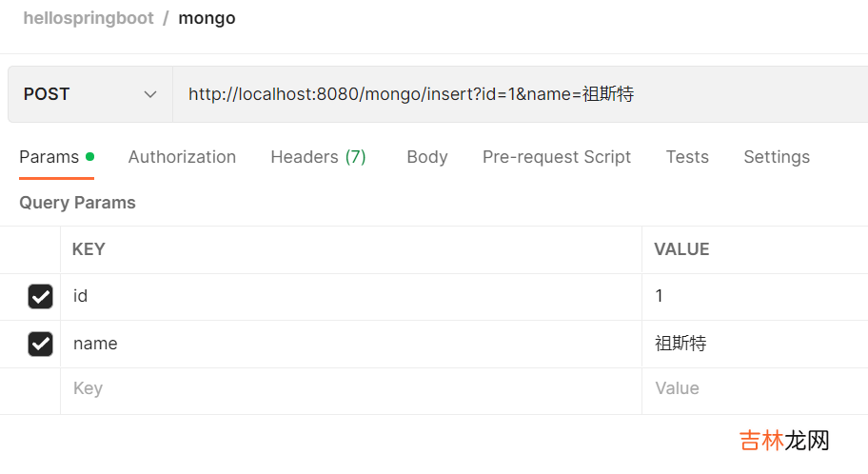868x474 pixels.
Task: Click the value cell containing 1
Action: tap(754, 297)
